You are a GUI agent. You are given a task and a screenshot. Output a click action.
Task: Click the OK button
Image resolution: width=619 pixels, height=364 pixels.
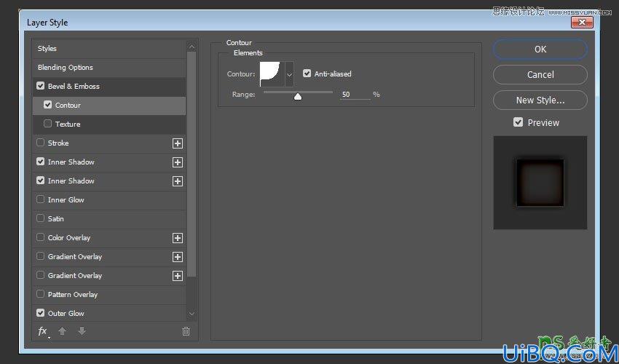(540, 49)
